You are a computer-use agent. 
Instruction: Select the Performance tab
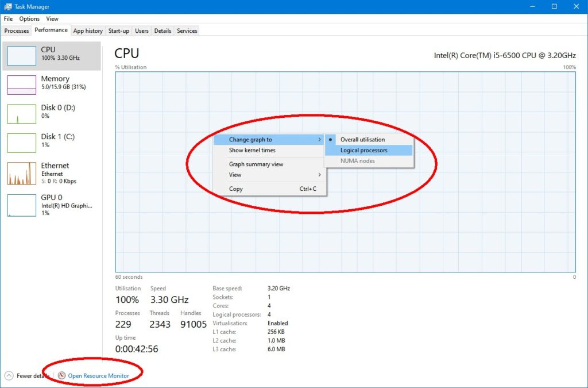pos(51,30)
